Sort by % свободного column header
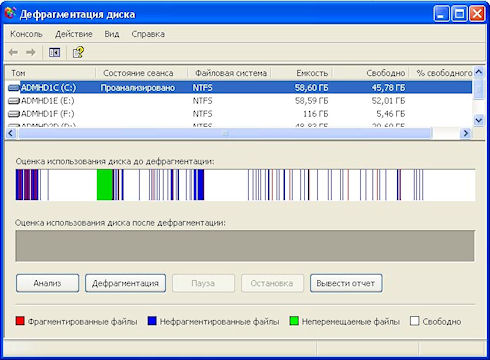Image resolution: width=490 pixels, height=360 pixels. click(x=441, y=73)
